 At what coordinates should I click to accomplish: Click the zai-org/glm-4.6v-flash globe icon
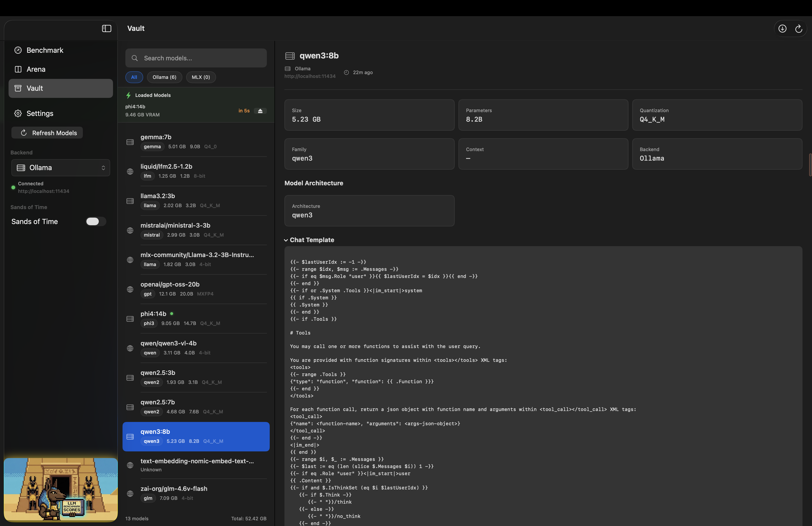coord(130,494)
